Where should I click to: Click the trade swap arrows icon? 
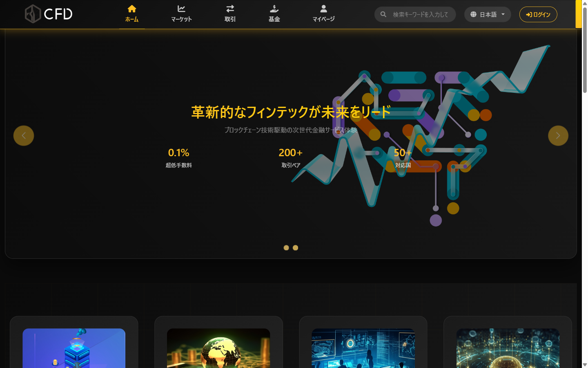[230, 9]
